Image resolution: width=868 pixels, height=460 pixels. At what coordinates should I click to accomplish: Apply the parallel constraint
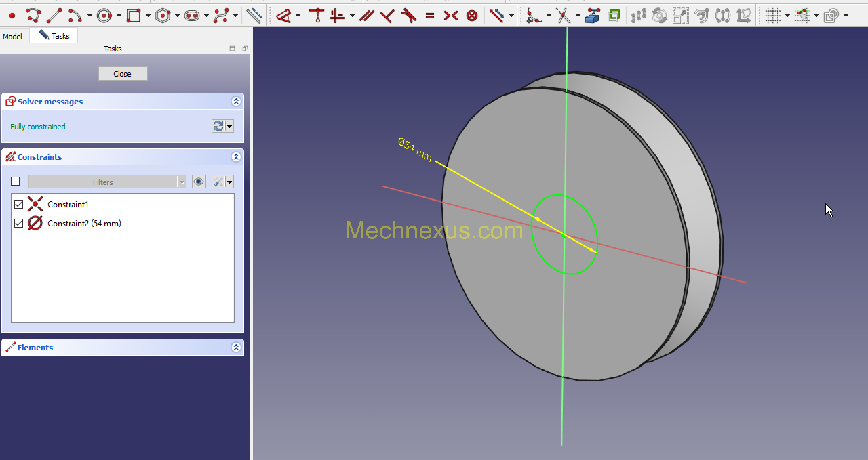367,15
